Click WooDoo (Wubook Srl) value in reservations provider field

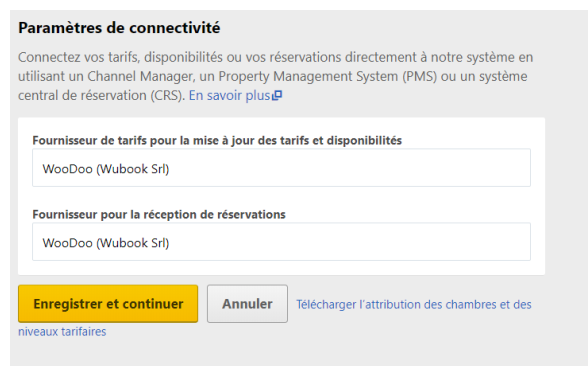point(106,243)
